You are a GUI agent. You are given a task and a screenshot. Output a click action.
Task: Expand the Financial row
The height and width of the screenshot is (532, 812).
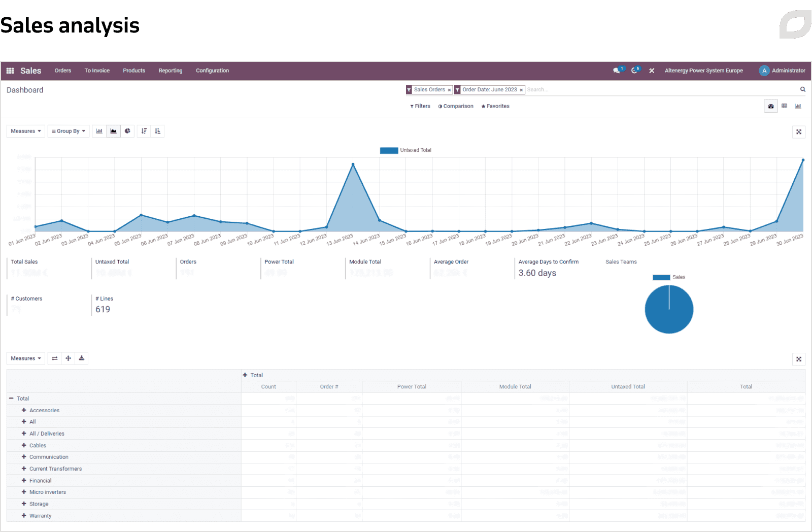[x=24, y=480]
